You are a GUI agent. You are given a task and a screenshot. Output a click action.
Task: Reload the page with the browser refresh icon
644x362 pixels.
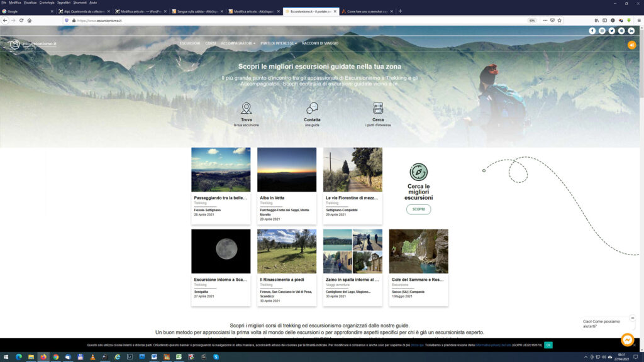click(x=21, y=20)
